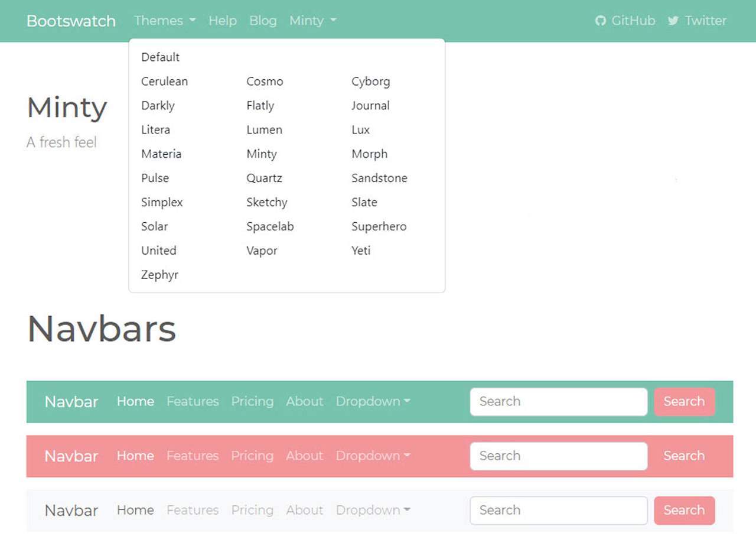756x559 pixels.
Task: Expand Dropdown in the green navbar
Action: (x=373, y=401)
